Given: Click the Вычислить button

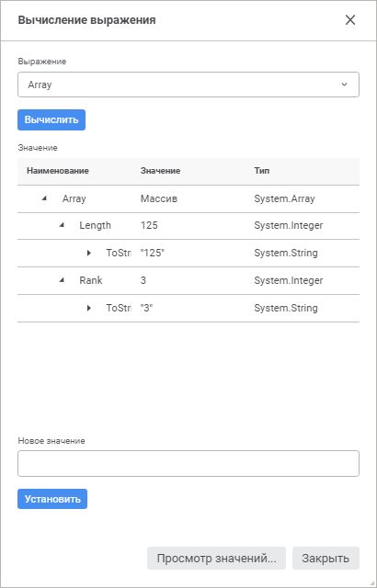Looking at the screenshot, I should (51, 120).
